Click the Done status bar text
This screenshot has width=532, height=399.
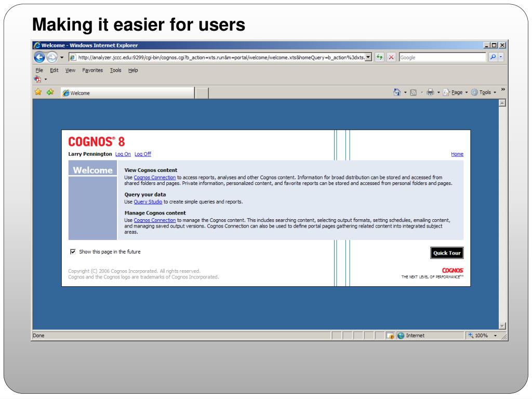pyautogui.click(x=38, y=336)
